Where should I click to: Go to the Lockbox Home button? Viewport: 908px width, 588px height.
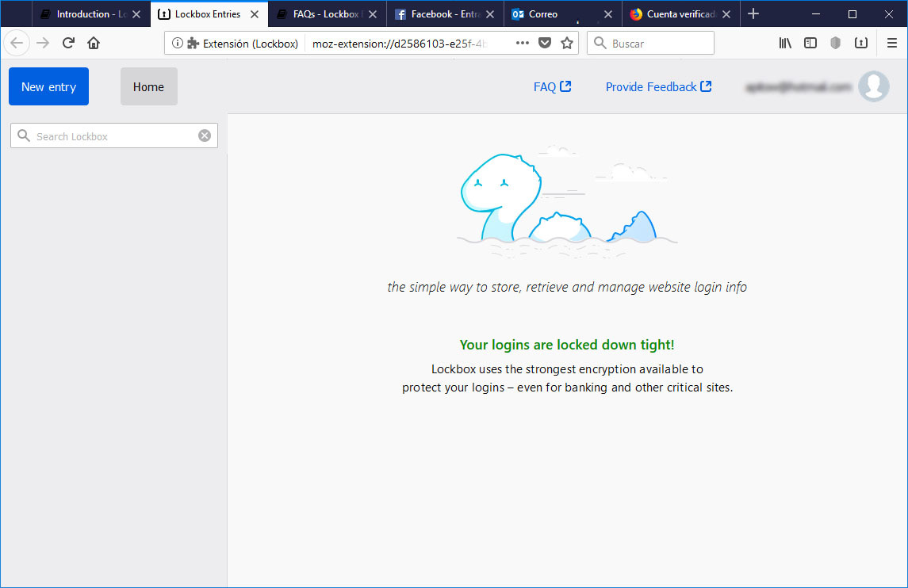click(x=149, y=86)
